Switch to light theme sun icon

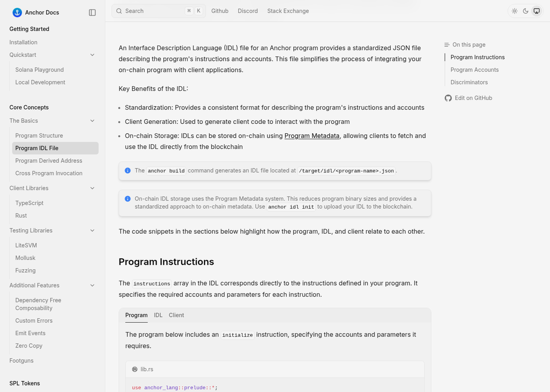514,11
